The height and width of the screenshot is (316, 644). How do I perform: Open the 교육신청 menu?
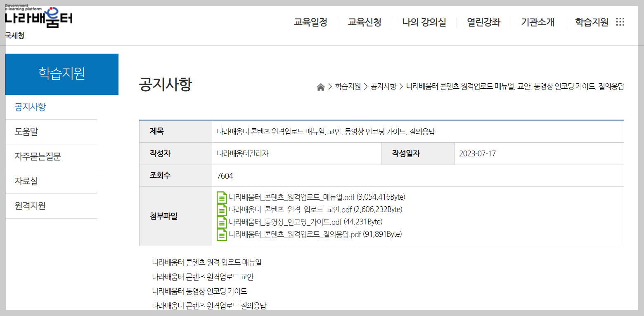tap(365, 22)
